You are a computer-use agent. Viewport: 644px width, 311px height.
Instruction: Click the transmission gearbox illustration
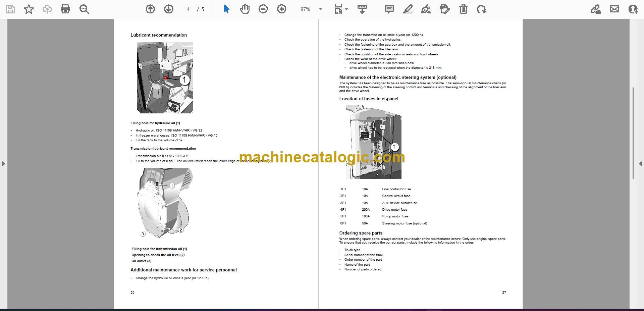(x=165, y=203)
